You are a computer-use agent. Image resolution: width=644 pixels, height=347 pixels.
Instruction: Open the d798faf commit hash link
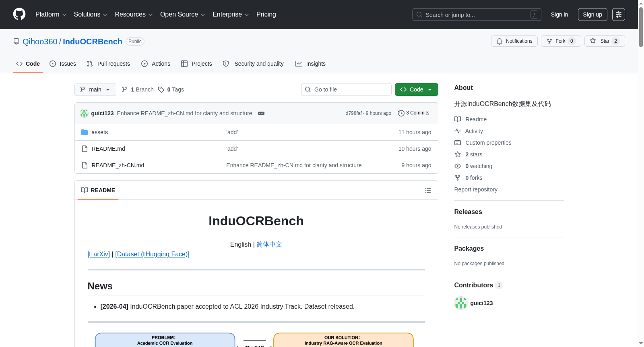coord(353,113)
